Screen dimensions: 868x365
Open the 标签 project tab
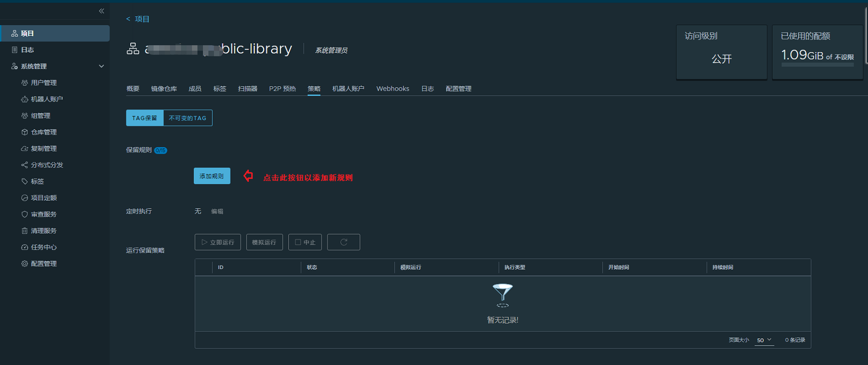coord(220,89)
